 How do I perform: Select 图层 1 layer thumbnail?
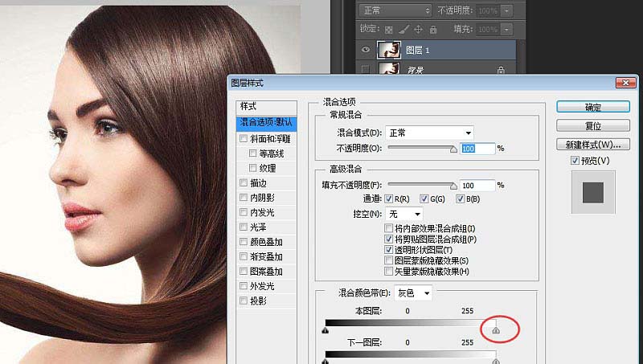pos(389,50)
